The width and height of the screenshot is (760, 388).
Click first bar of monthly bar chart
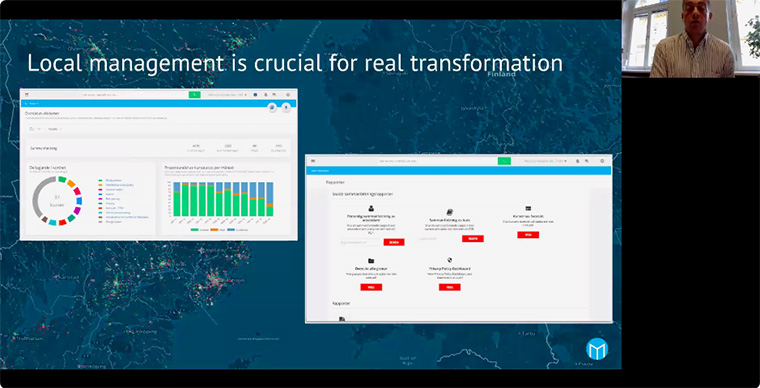177,199
